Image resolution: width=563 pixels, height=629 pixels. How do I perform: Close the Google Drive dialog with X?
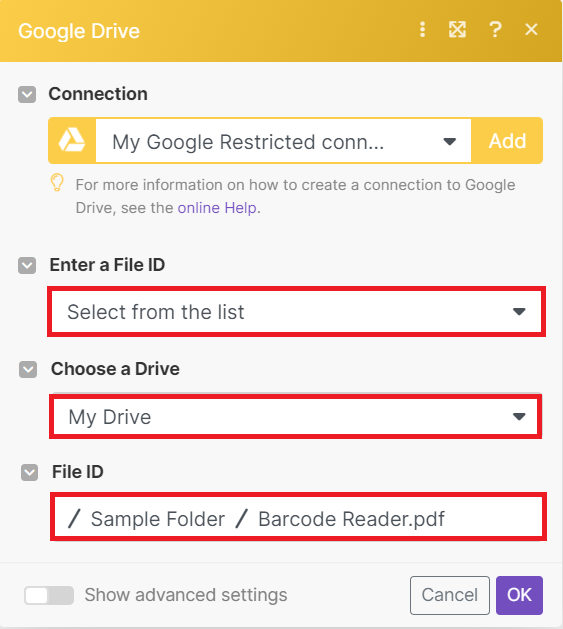coord(531,29)
